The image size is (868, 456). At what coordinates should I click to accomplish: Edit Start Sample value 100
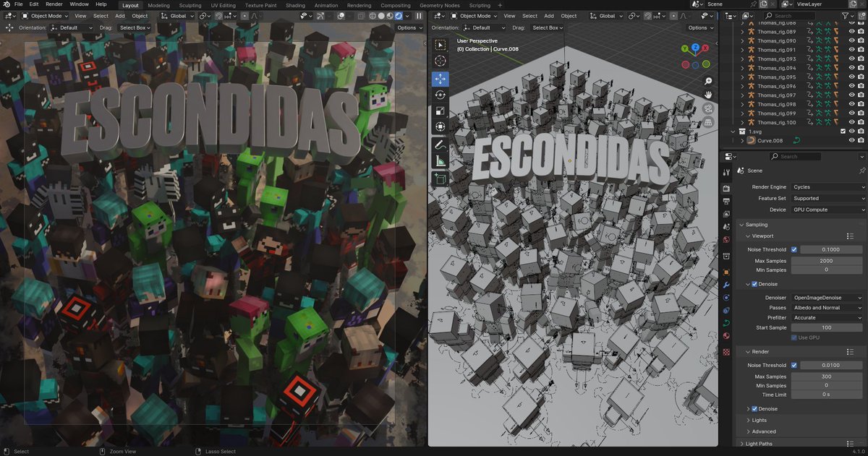826,327
